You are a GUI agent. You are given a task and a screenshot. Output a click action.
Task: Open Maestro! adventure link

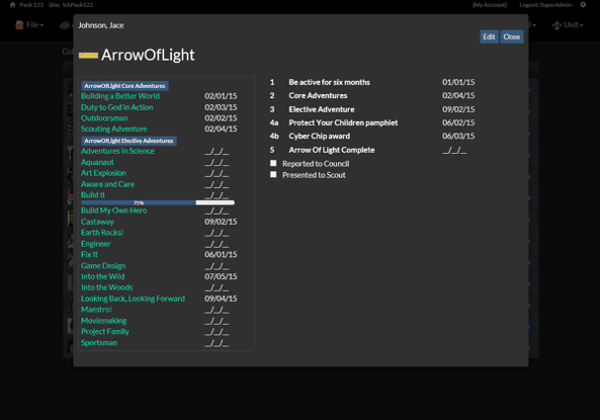[96, 309]
